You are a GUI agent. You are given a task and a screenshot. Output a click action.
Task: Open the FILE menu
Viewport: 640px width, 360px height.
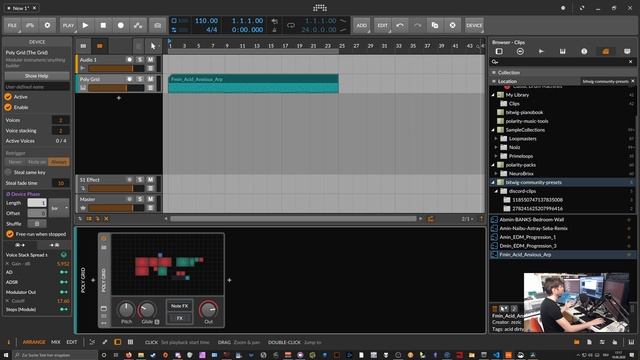tap(12, 25)
